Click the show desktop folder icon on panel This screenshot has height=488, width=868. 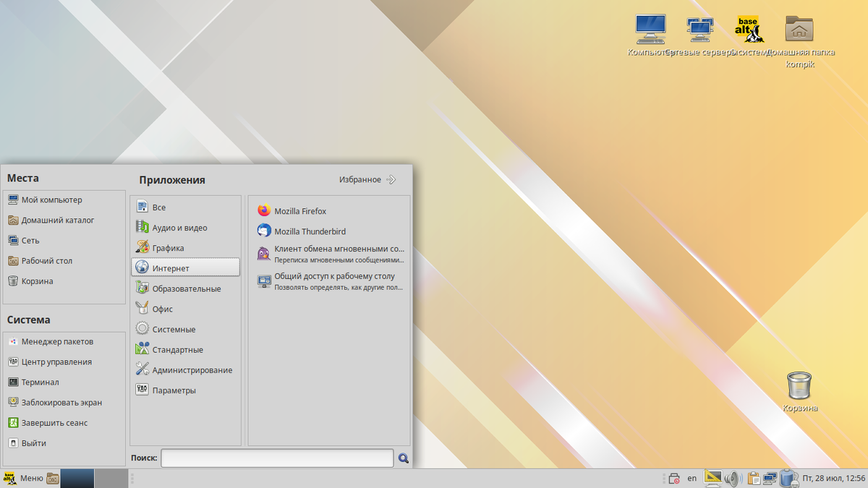(x=53, y=478)
